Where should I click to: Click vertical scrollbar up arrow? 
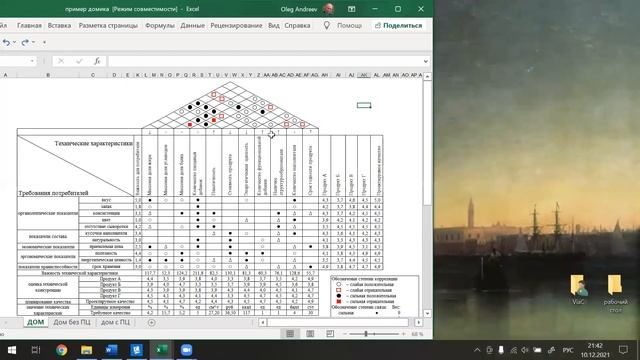point(427,76)
